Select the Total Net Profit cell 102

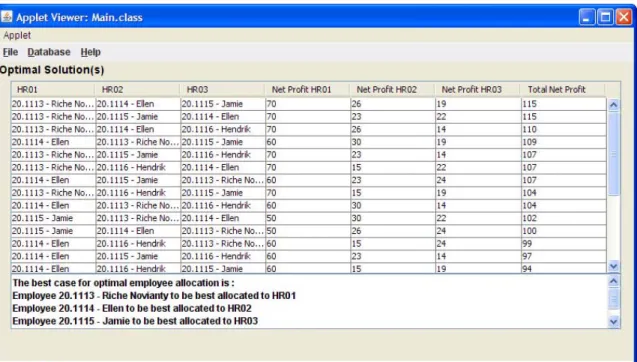[x=563, y=218]
